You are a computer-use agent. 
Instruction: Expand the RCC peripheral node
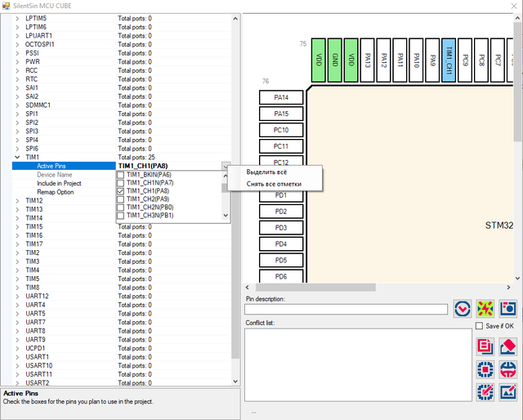click(x=17, y=70)
